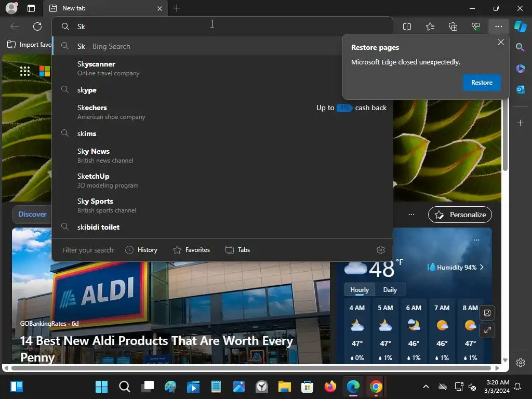Image resolution: width=532 pixels, height=399 pixels.
Task: Open Firefox from the taskbar
Action: [x=330, y=387]
